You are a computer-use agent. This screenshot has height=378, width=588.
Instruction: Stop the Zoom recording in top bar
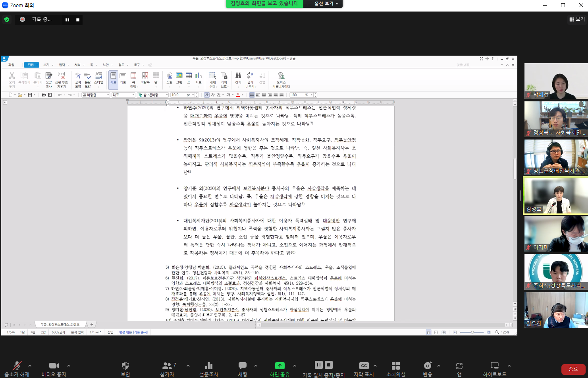pyautogui.click(x=78, y=19)
